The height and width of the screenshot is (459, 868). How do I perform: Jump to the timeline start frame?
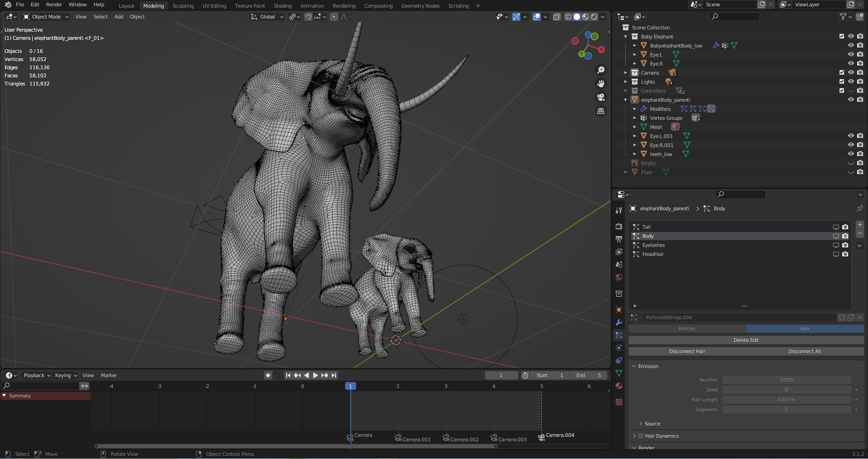pyautogui.click(x=288, y=375)
